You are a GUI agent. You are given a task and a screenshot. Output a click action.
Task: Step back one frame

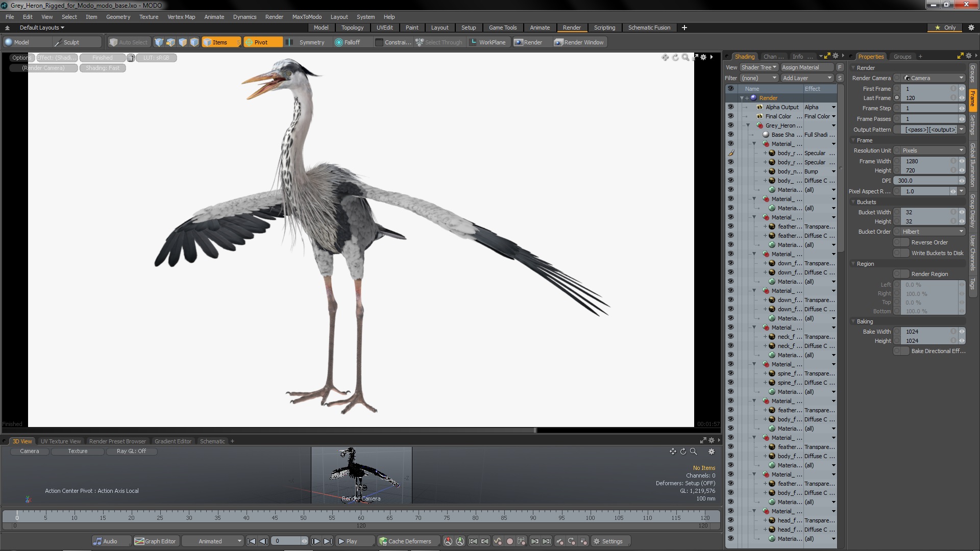(263, 541)
